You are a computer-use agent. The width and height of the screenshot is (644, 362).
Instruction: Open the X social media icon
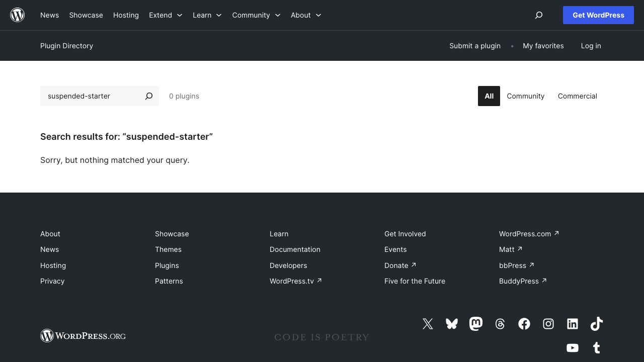(x=428, y=324)
